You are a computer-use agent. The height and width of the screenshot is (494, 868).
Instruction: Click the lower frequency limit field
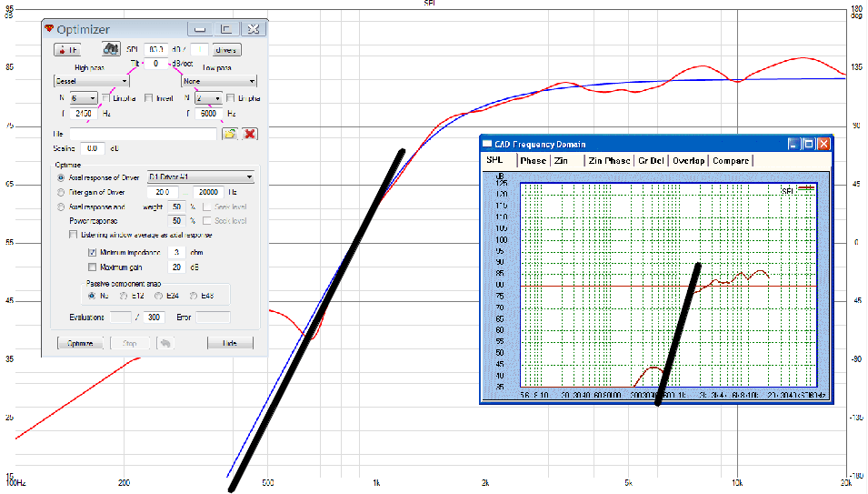pos(162,192)
